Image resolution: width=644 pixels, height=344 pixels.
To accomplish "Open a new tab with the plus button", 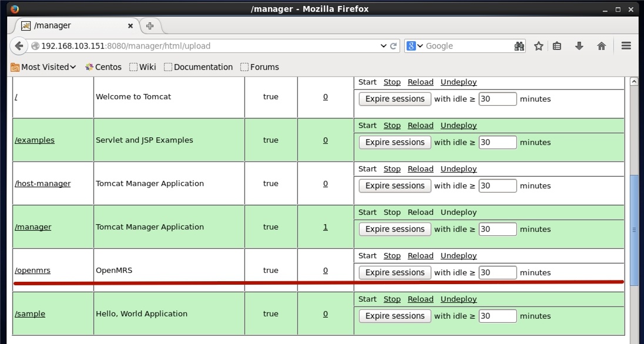I will [x=150, y=26].
